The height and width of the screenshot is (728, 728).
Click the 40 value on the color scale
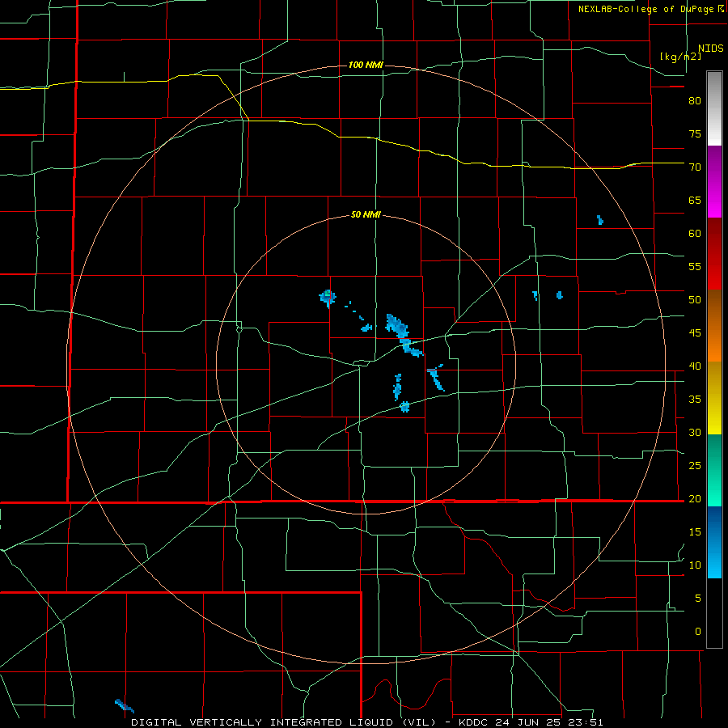coord(695,366)
